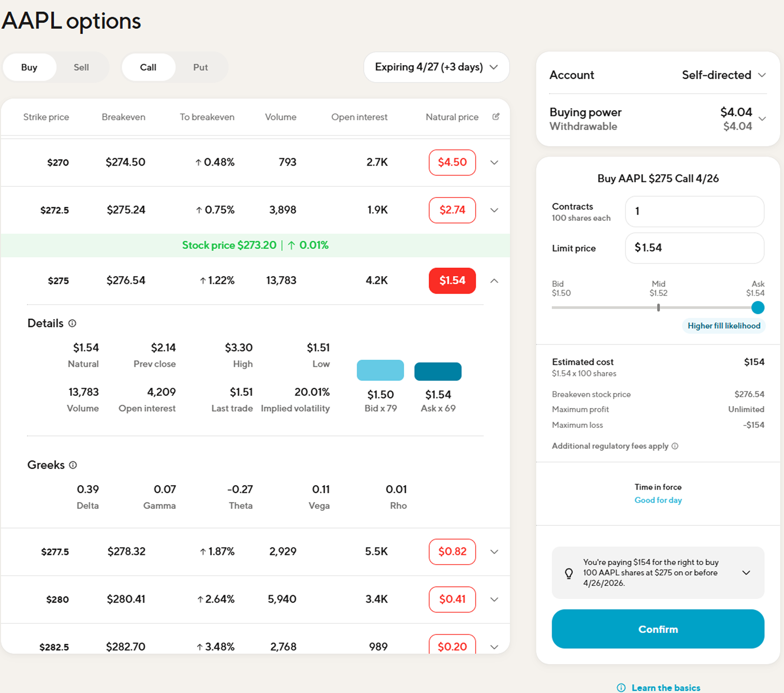The image size is (784, 693).
Task: Click the Breakeven column header
Action: pyautogui.click(x=124, y=117)
